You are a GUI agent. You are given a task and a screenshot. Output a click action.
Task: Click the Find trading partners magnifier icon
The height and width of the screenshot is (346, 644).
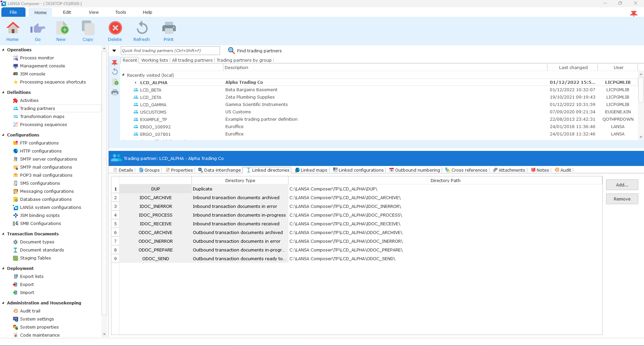point(231,51)
